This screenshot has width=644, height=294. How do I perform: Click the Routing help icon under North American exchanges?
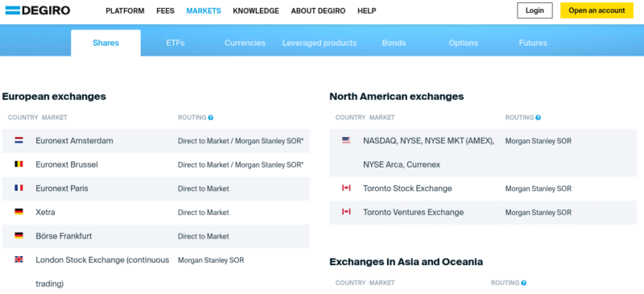coord(538,118)
